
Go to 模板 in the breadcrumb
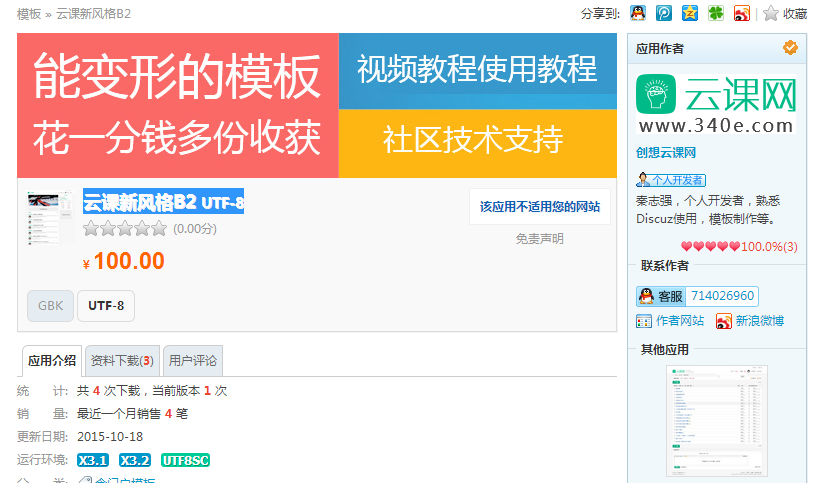coord(29,14)
